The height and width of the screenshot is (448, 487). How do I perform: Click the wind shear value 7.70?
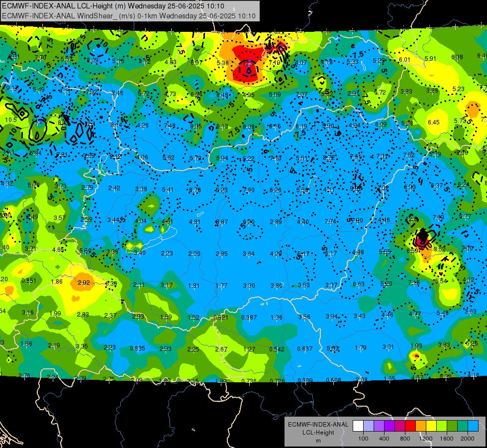[40, 57]
